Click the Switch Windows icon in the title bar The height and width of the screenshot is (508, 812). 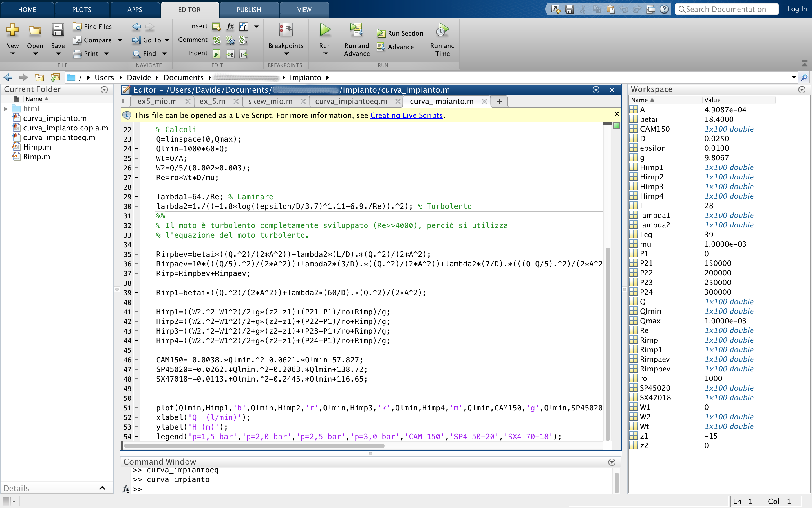coord(651,9)
